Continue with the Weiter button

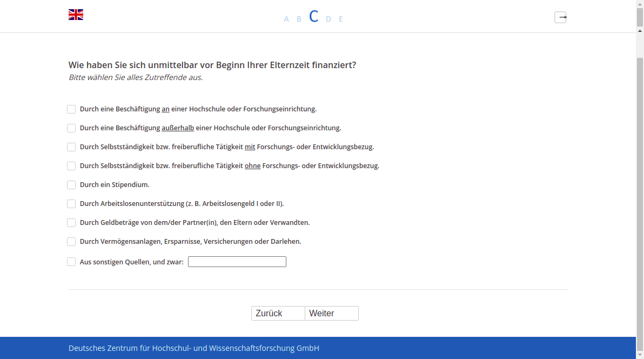tap(331, 314)
